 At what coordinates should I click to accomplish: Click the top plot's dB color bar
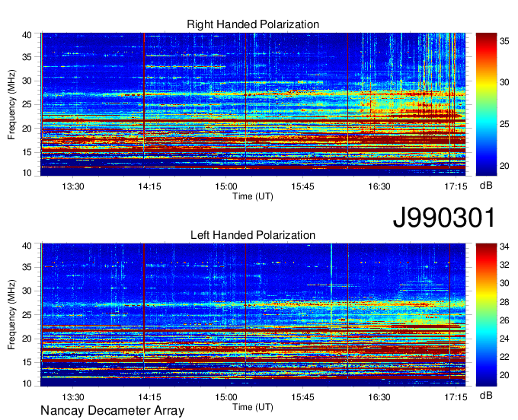coord(486,104)
